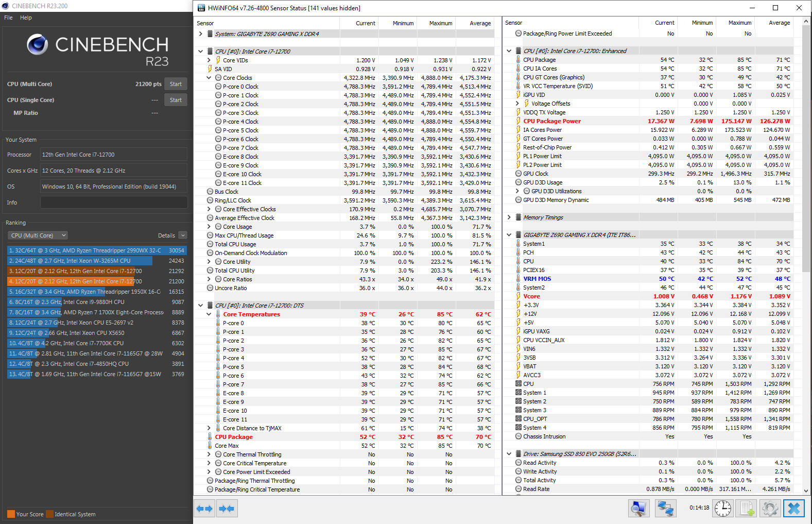Click the shrink columns arrows button in HWiNFO
812x524 pixels.
point(227,509)
